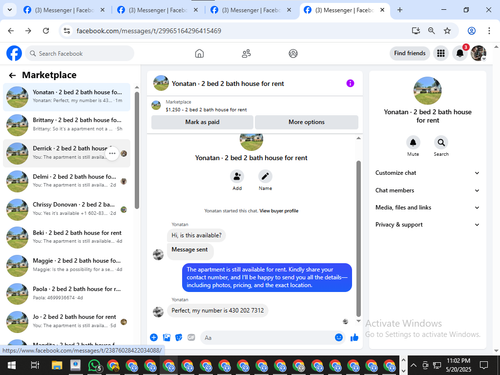500x375 pixels.
Task: Click the Mark as paid button
Action: point(202,122)
